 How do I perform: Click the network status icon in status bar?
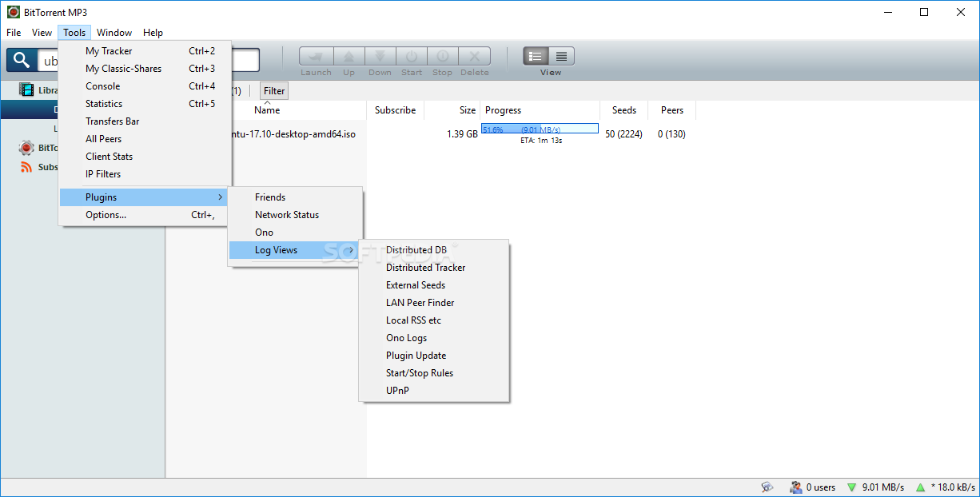(x=767, y=487)
